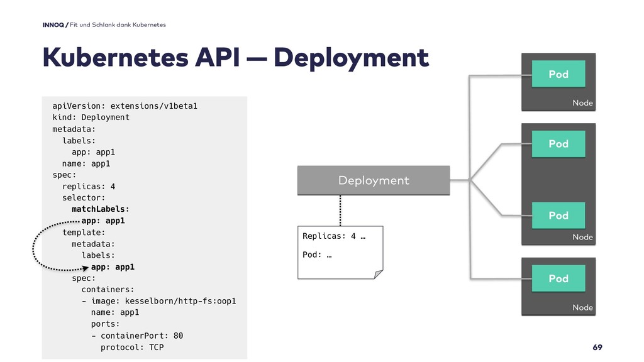Select the bold 'matchLabels:' line
The image size is (644, 362).
pos(101,209)
